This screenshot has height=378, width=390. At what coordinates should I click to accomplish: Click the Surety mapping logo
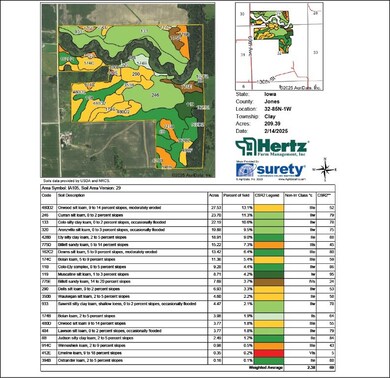coord(270,170)
